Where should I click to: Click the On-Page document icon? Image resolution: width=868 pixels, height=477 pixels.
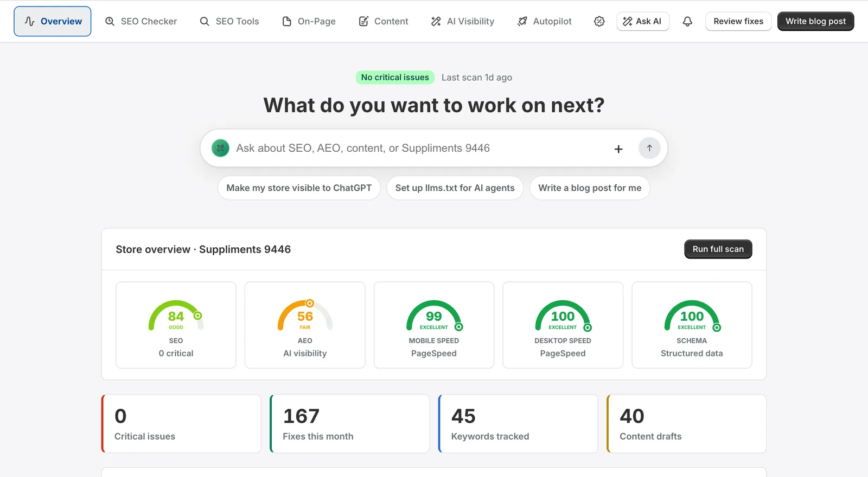click(287, 21)
